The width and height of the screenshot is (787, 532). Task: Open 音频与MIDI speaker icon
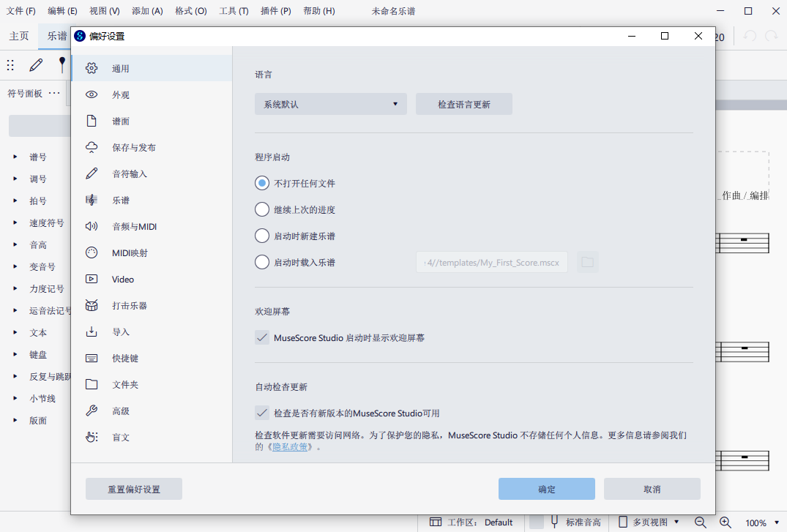pyautogui.click(x=92, y=226)
